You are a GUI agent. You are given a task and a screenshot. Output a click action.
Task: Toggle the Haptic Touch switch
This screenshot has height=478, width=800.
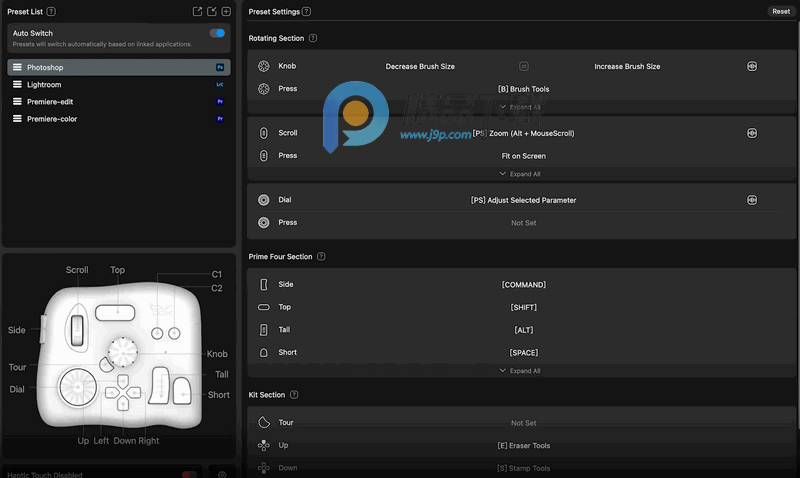188,474
